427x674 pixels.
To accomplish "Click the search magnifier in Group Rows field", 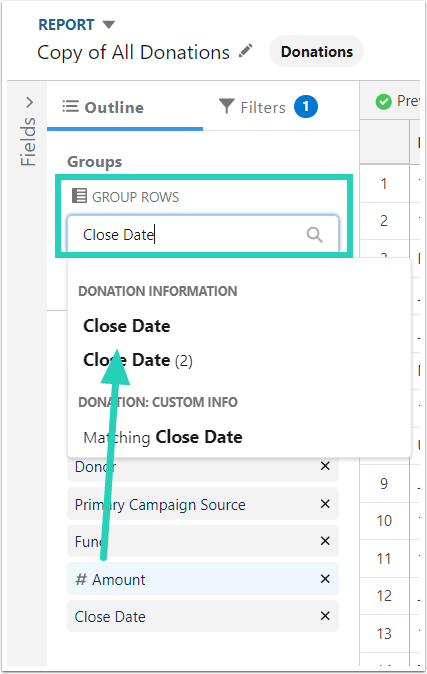I will (x=314, y=235).
